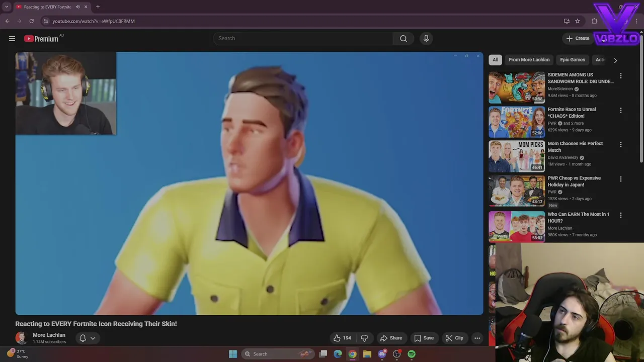Show next filter chips with arrow
This screenshot has width=644, height=362.
point(615,60)
